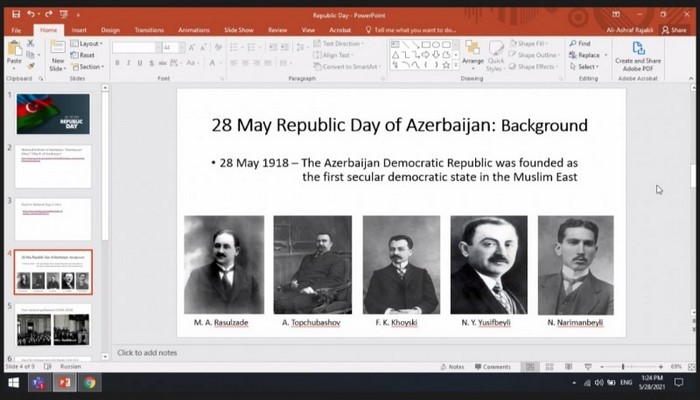The image size is (700, 400).
Task: Open the Section dropdown in Slides group
Action: pyautogui.click(x=89, y=66)
